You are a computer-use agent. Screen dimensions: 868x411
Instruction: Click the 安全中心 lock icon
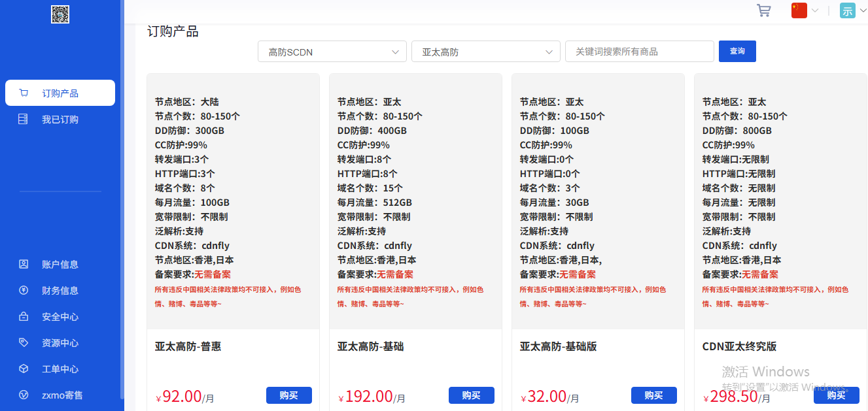pos(24,317)
